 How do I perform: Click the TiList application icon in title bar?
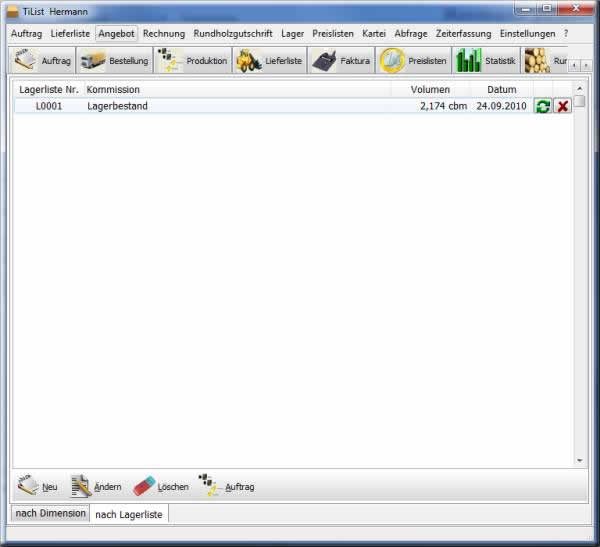pos(13,12)
